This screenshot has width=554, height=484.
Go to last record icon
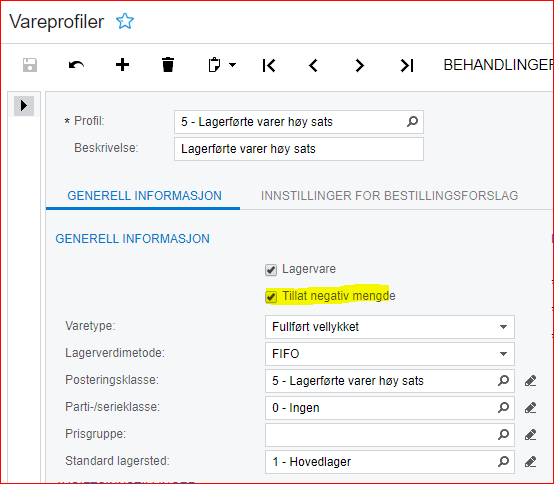tap(407, 65)
